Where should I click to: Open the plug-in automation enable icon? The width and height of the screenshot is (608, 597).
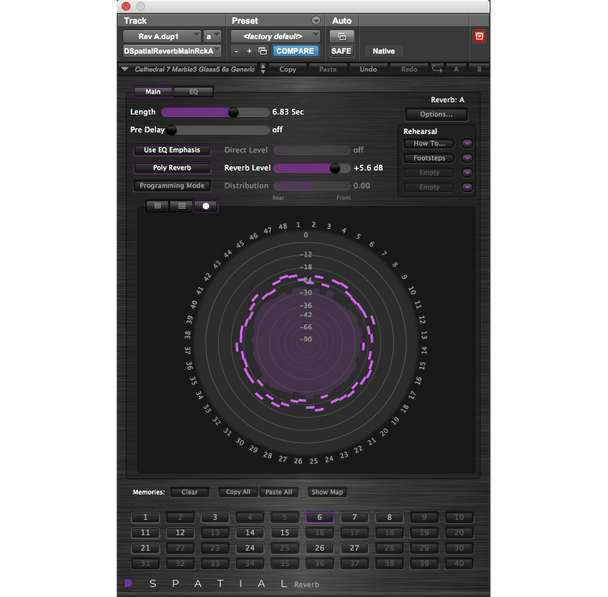click(x=342, y=35)
